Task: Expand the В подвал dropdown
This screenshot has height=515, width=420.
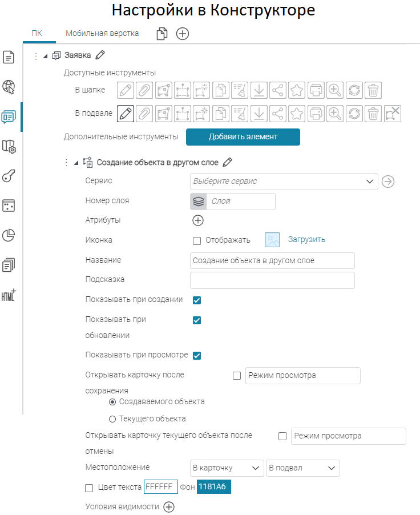Action: (302, 468)
